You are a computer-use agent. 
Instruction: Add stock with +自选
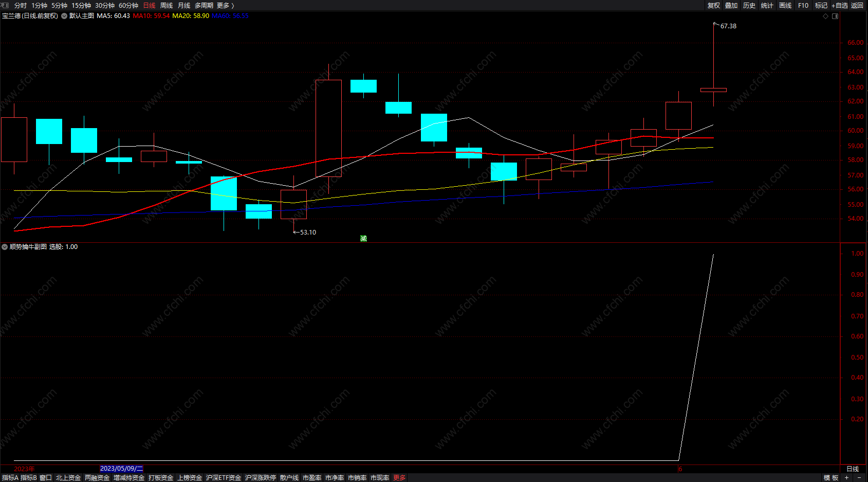click(x=840, y=5)
